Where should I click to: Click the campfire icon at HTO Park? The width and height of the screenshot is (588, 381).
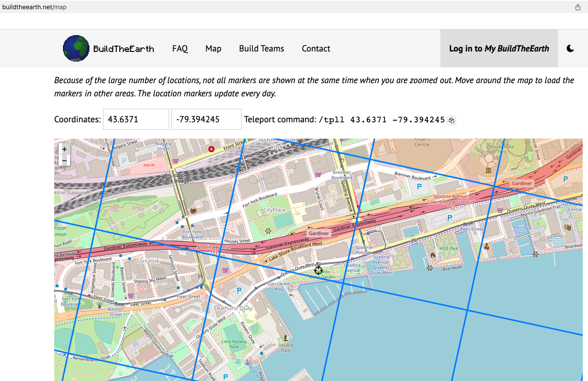tap(433, 255)
